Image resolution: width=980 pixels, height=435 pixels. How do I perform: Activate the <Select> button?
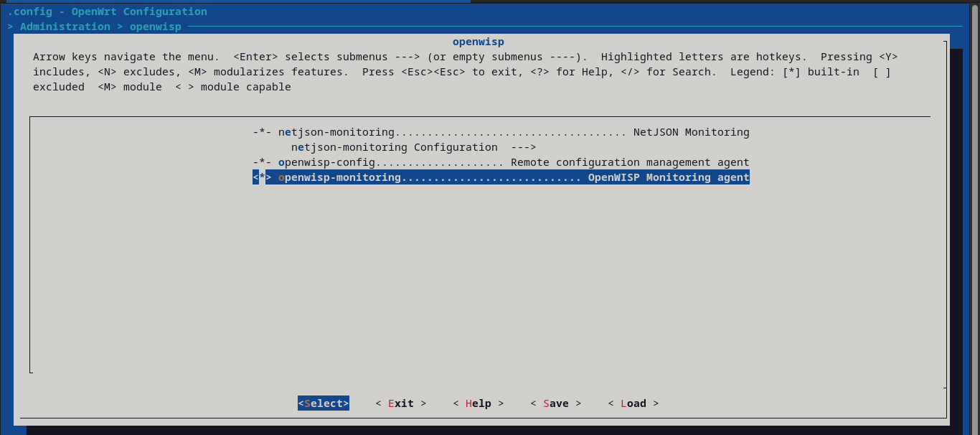(324, 403)
